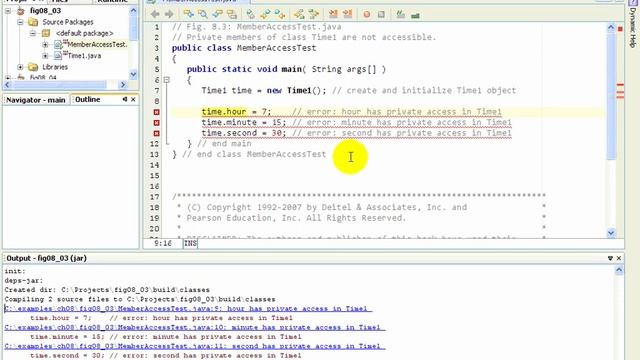This screenshot has width=640, height=360.
Task: Open the minute has private access error link
Action: point(195,328)
